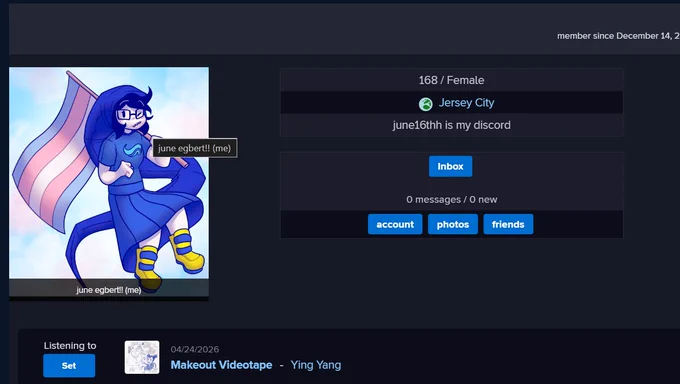Click the green globe icon beside Jersey City
This screenshot has height=384, width=680.
(x=425, y=104)
